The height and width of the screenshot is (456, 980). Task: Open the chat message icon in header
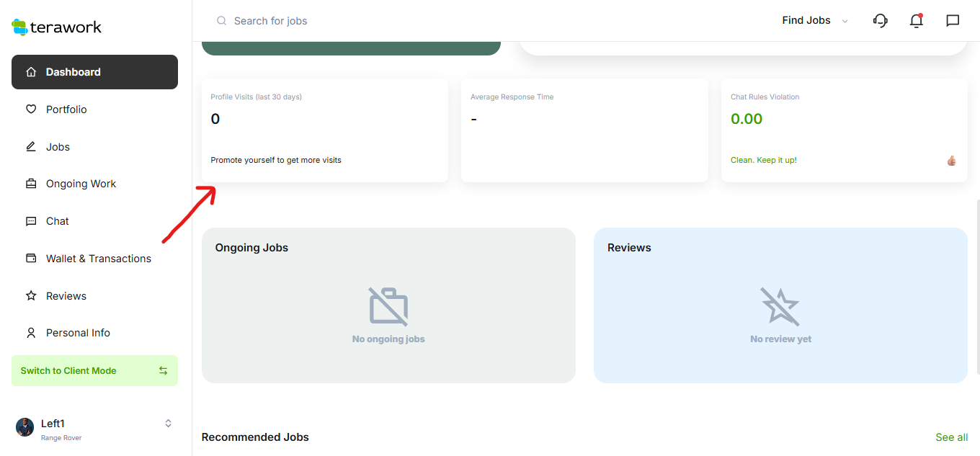(x=953, y=21)
